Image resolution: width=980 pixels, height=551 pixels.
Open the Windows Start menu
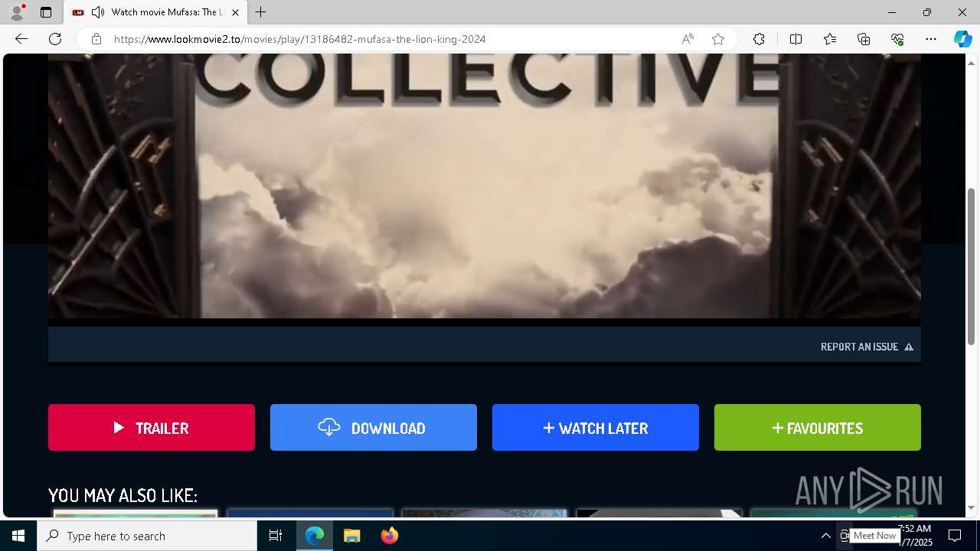tap(18, 536)
